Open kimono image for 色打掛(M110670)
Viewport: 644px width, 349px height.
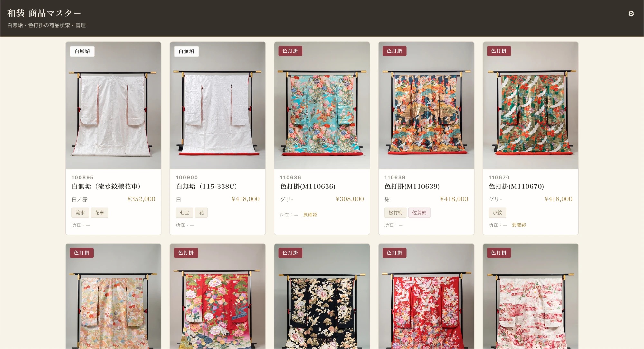[x=531, y=105]
